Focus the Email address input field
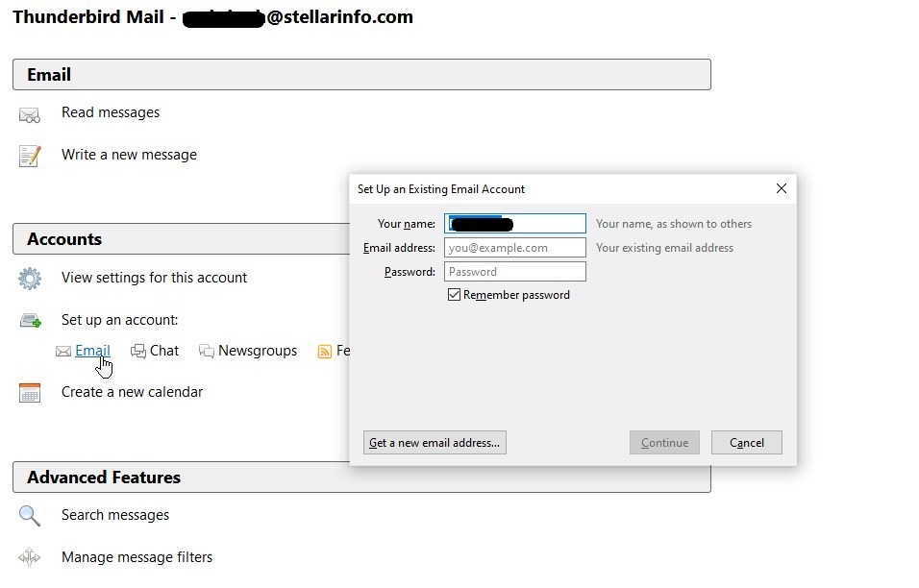This screenshot has width=919, height=588. 514,248
